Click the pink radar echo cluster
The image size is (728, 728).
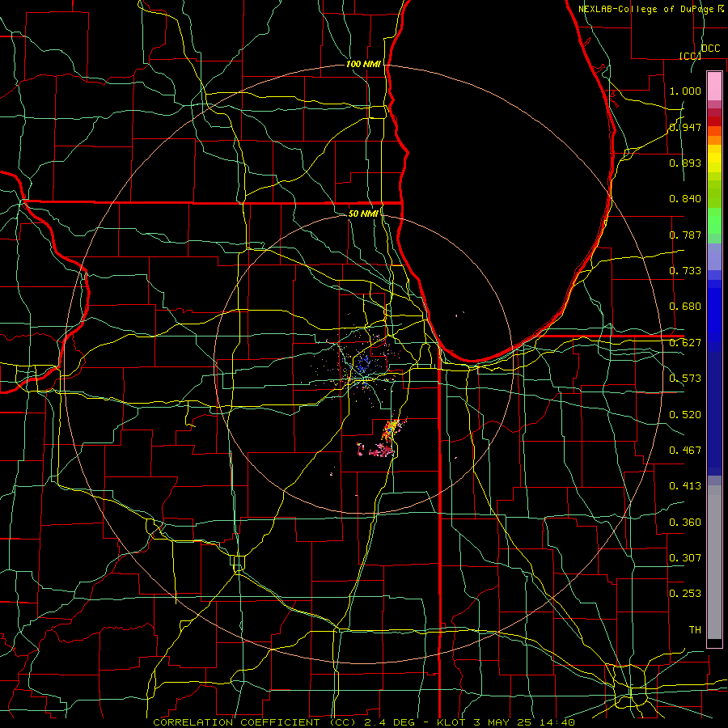point(380,450)
